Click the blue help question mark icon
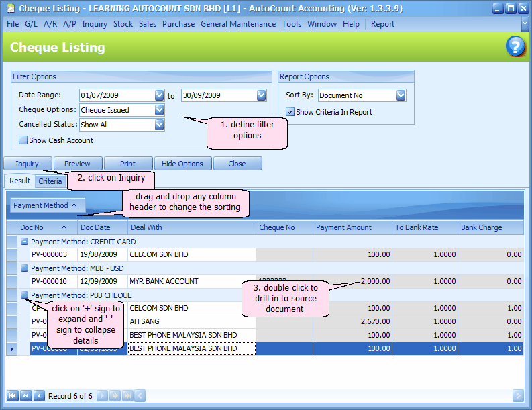Image resolution: width=532 pixels, height=410 pixels. (515, 47)
